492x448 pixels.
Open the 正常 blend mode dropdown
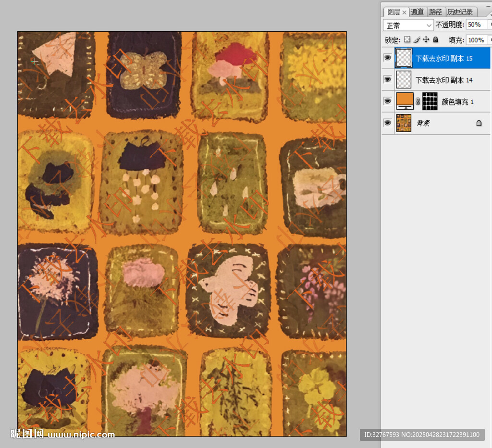(408, 25)
